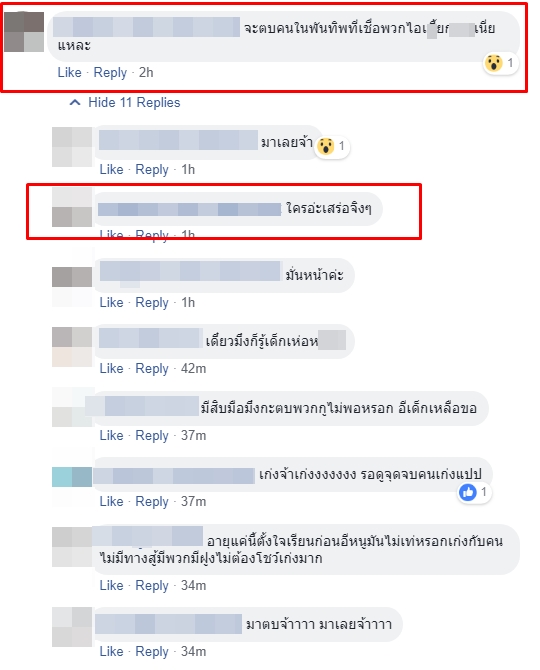Like the top comment posted 2h ago

(x=69, y=72)
